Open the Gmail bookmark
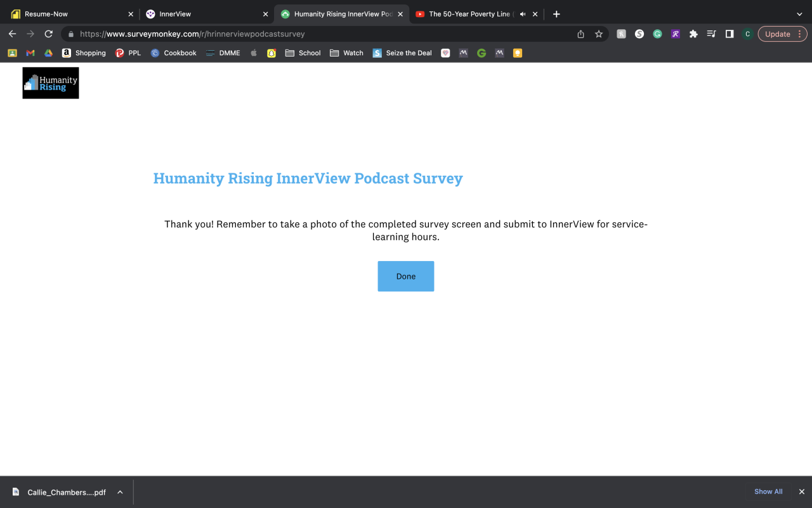 [x=30, y=53]
